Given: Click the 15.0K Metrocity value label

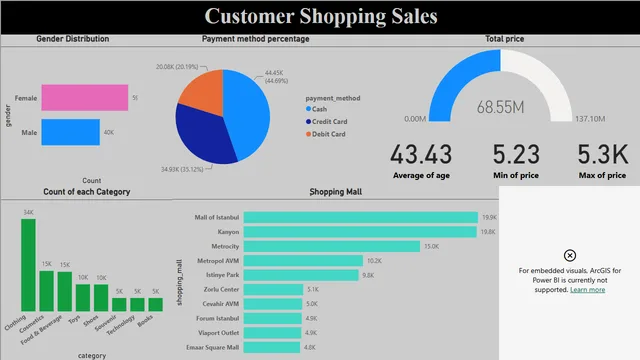Looking at the screenshot, I should (431, 247).
